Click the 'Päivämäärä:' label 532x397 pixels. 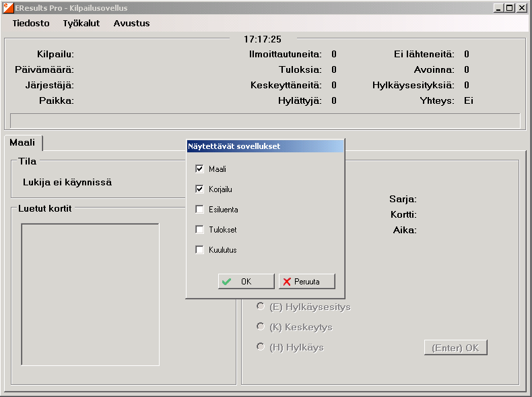point(44,70)
